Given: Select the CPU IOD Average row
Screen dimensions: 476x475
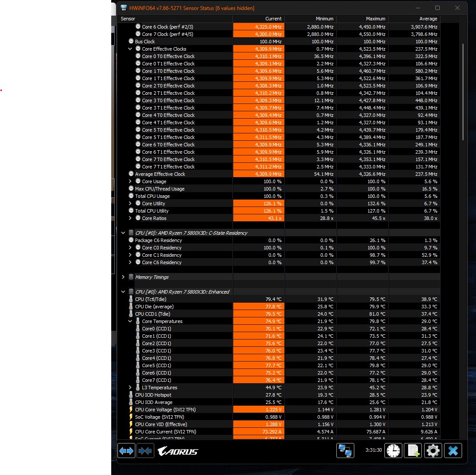Looking at the screenshot, I should tap(279, 402).
